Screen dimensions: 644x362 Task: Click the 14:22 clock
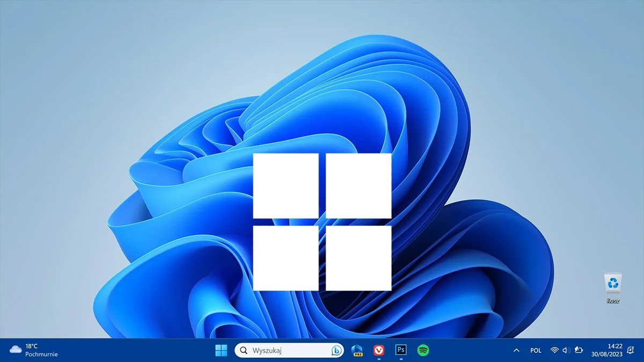pyautogui.click(x=615, y=346)
